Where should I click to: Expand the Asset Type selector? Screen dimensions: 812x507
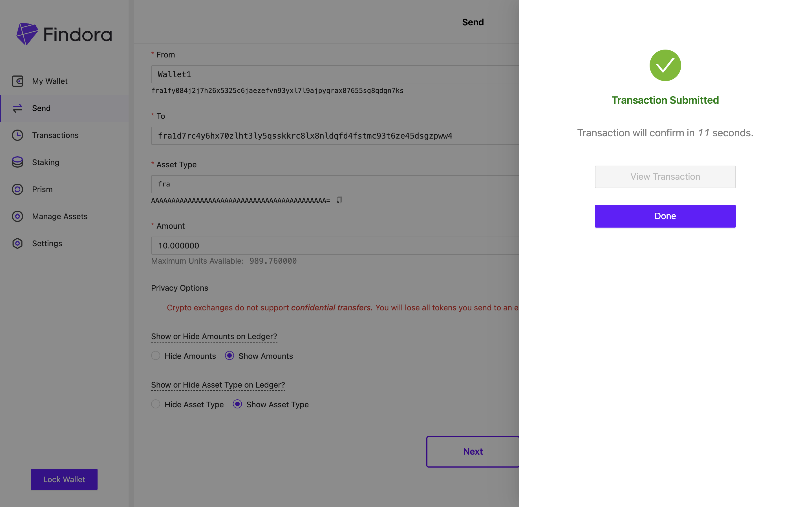[x=335, y=184]
